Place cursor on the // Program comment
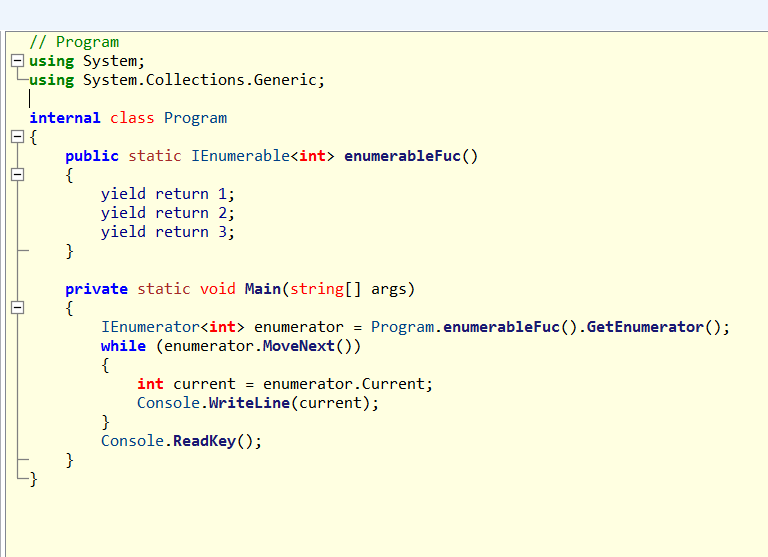768x557 pixels. pos(74,42)
